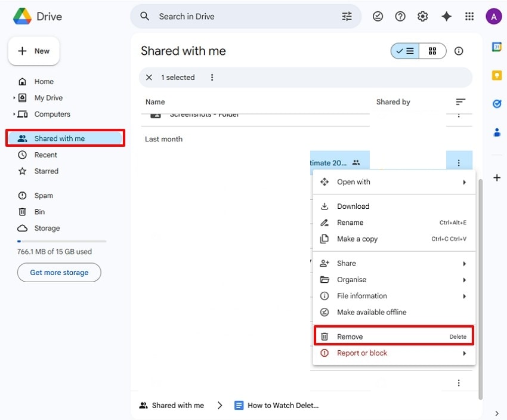Viewport: 507px width, 420px height.
Task: Clear the current selection with X
Action: [149, 78]
